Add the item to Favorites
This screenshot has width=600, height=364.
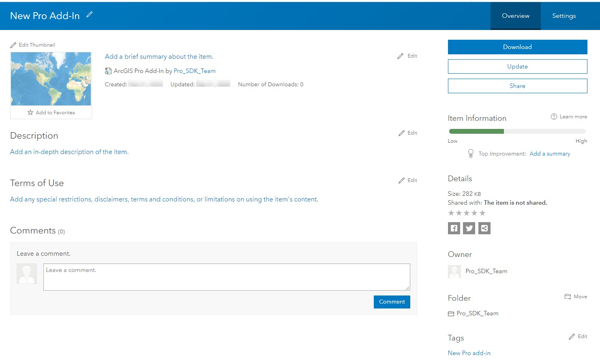pyautogui.click(x=51, y=112)
